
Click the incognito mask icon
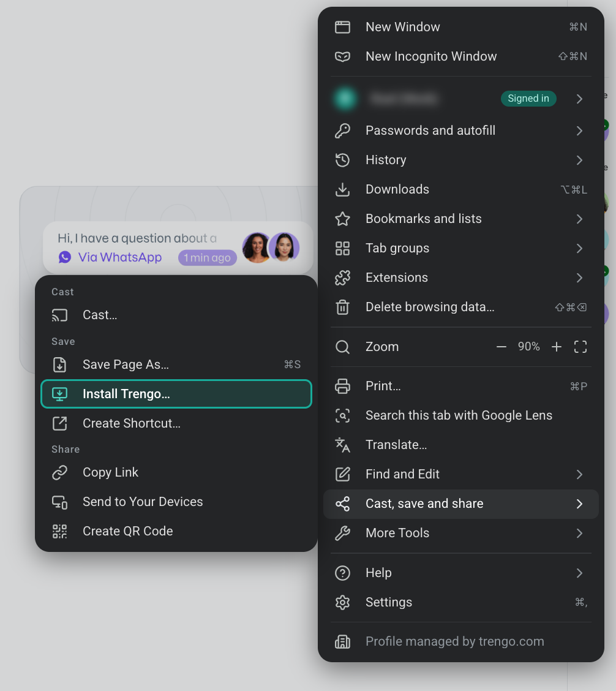pos(342,56)
